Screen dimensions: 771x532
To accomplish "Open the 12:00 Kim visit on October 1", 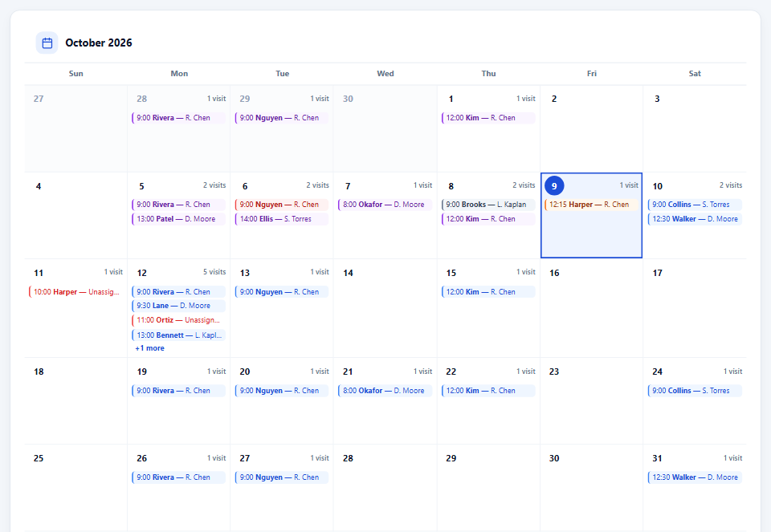I will point(488,118).
